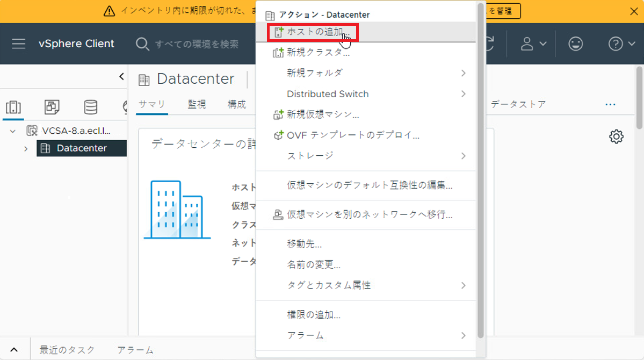644x360 pixels.
Task: Open the サマリ tab
Action: pos(151,104)
